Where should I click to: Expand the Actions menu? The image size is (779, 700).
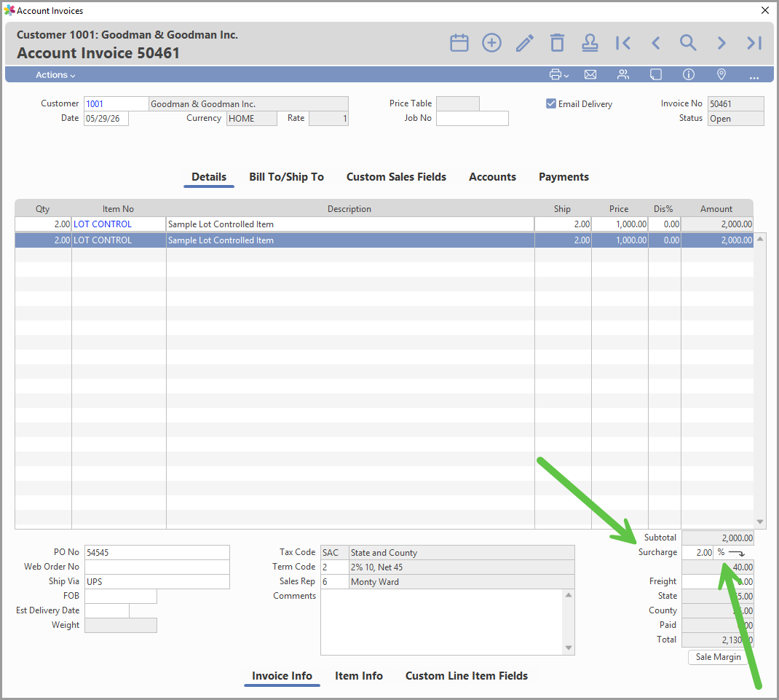[x=55, y=75]
